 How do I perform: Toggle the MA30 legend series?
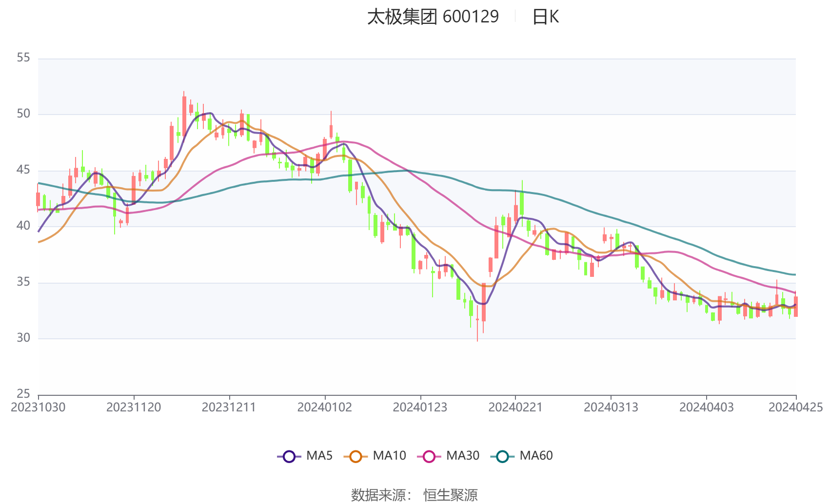[x=448, y=456]
